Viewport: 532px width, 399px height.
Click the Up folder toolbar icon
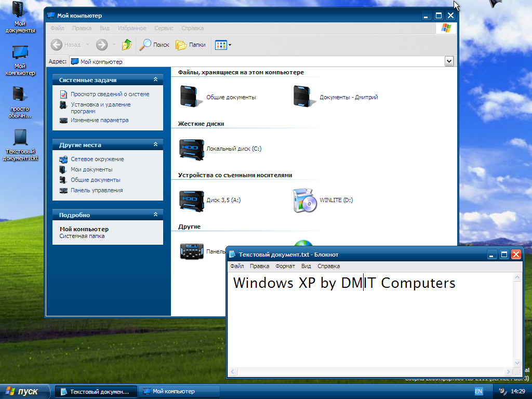[127, 45]
